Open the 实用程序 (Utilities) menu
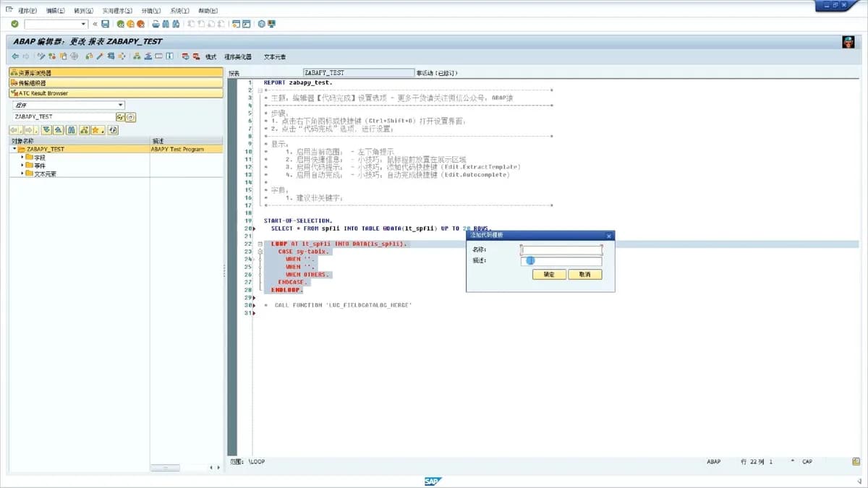 pos(117,11)
